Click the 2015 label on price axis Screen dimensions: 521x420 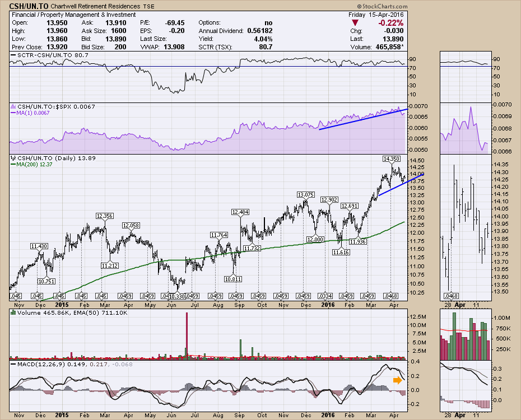(62, 305)
